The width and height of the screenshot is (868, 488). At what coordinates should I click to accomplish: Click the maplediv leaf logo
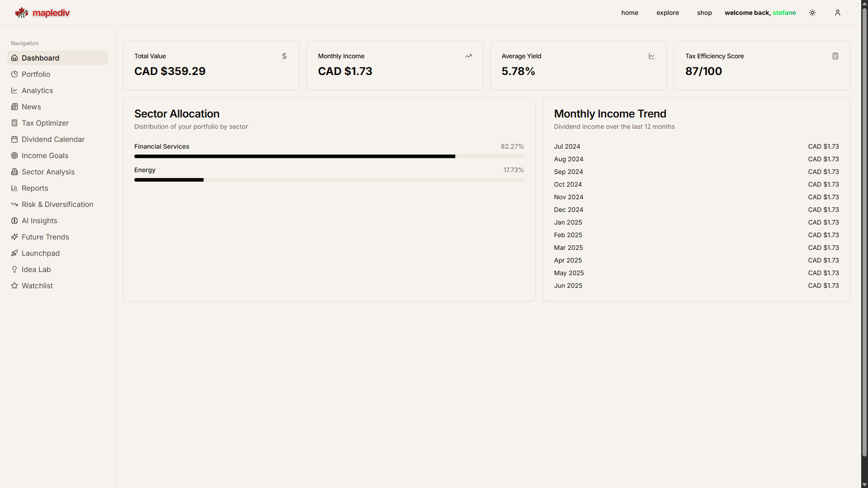click(21, 12)
